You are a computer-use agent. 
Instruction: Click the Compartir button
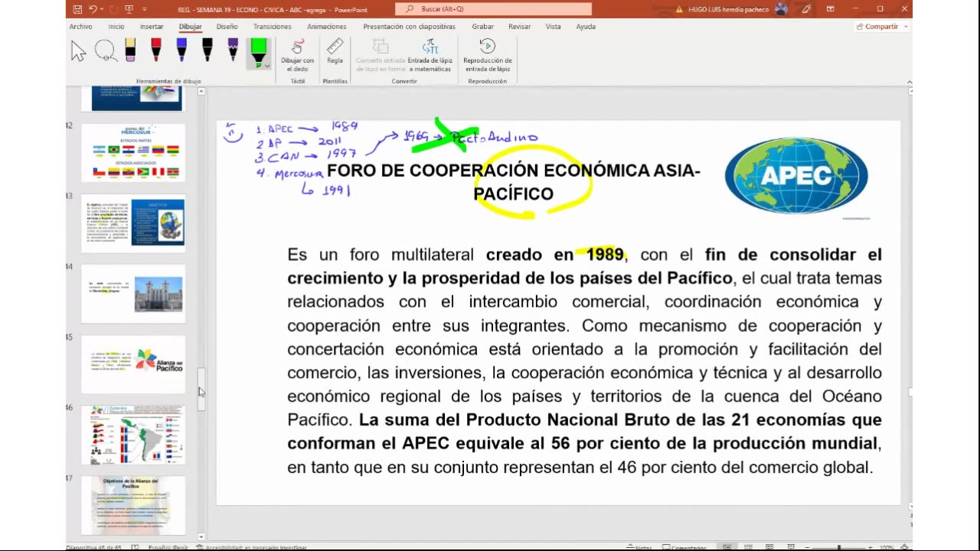877,26
